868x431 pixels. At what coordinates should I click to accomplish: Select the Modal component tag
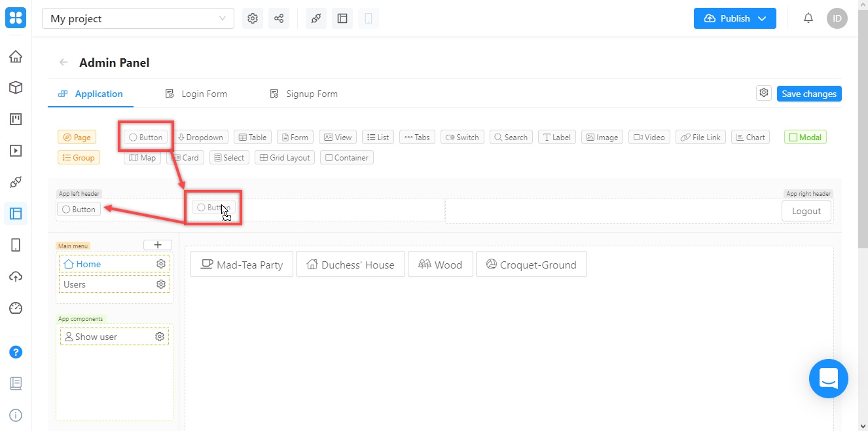(x=805, y=138)
